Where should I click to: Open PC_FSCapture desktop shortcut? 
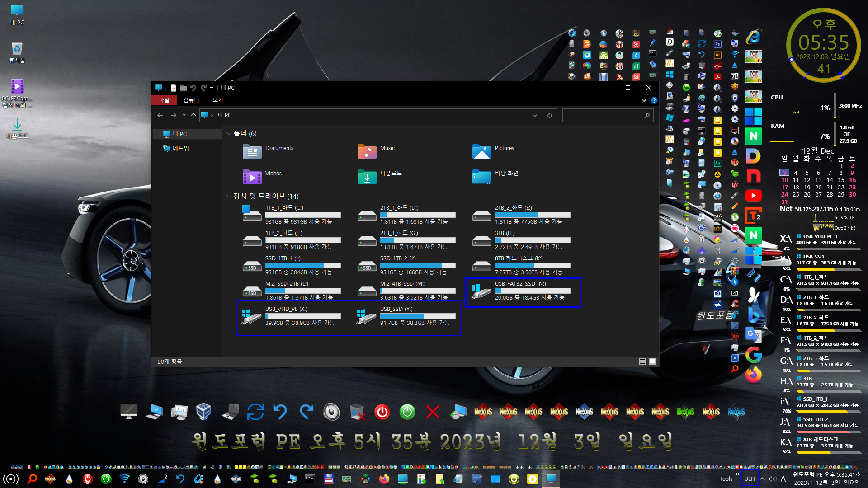[17, 93]
